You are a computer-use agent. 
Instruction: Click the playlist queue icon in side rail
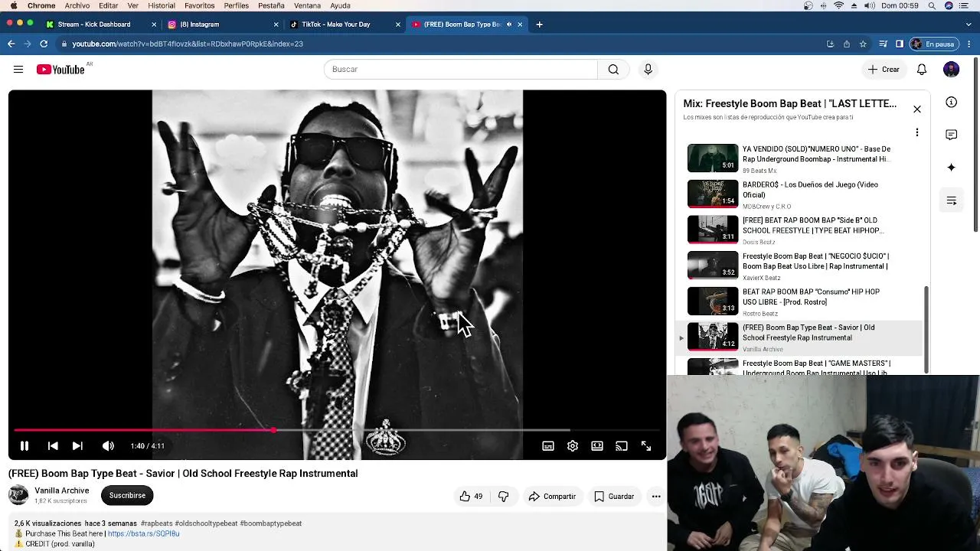coord(951,201)
